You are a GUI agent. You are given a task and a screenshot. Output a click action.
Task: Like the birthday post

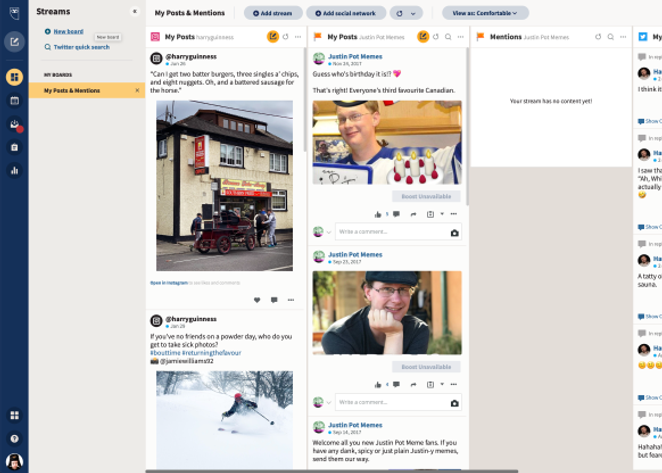click(x=378, y=214)
